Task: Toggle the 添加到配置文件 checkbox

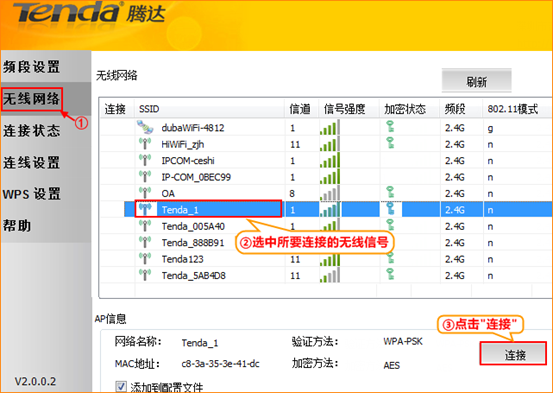Action: pyautogui.click(x=121, y=386)
